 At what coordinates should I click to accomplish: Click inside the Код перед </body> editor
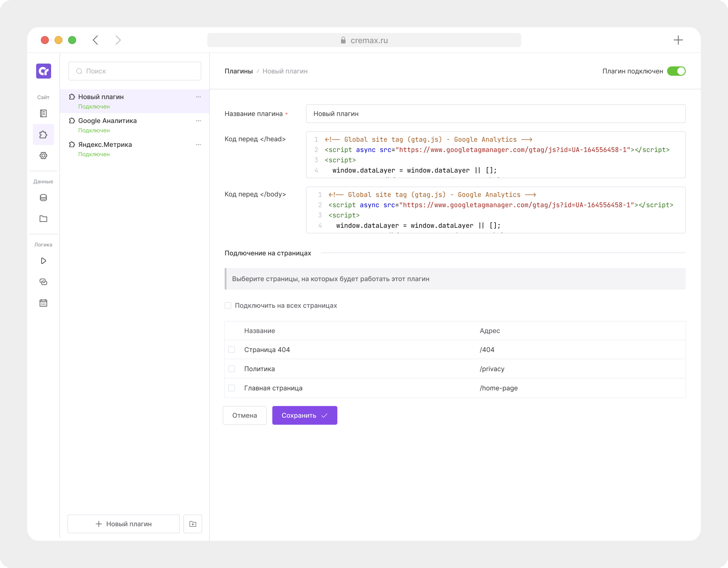pyautogui.click(x=496, y=210)
